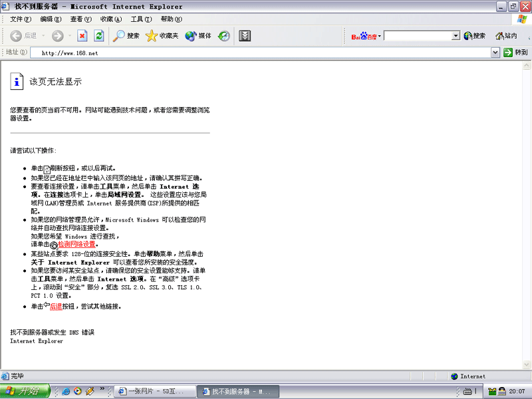Click the Stop loading icon (red X)

[x=82, y=36]
